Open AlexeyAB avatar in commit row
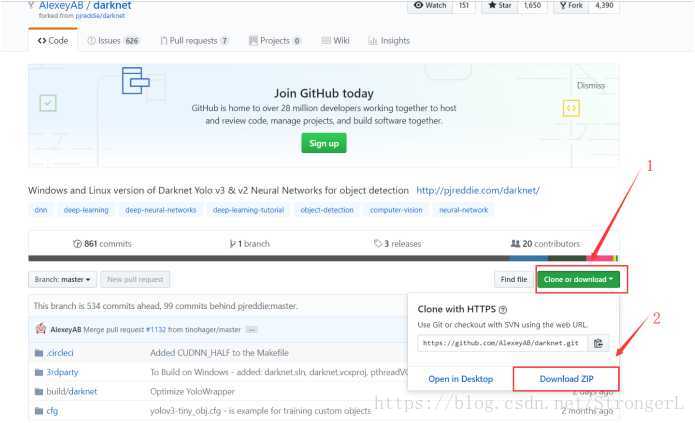The width and height of the screenshot is (695, 423). tap(41, 329)
